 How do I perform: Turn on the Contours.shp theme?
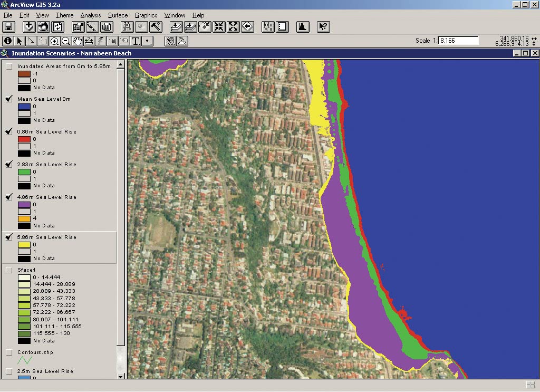coord(9,352)
